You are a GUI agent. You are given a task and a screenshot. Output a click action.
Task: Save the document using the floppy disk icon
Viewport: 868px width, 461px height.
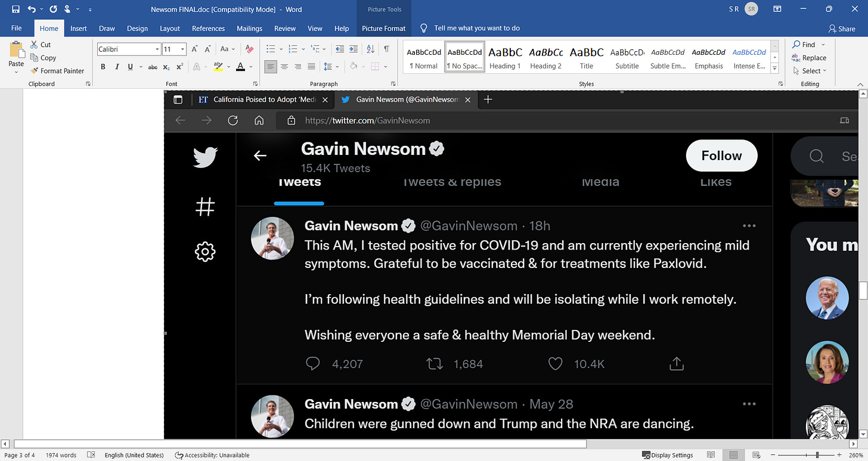point(15,10)
